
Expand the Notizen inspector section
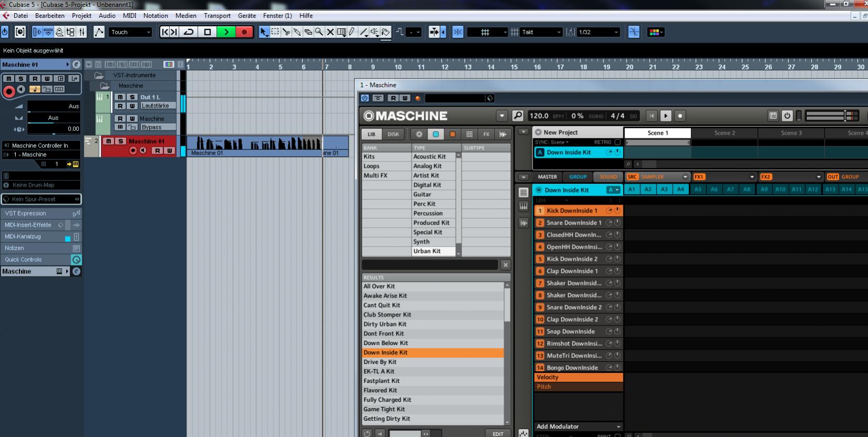click(x=41, y=248)
